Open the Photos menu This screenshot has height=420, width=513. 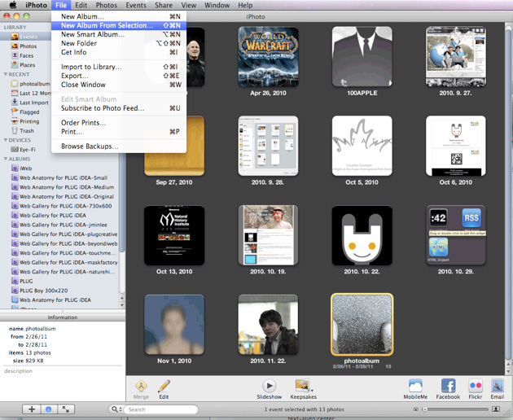pyautogui.click(x=107, y=5)
